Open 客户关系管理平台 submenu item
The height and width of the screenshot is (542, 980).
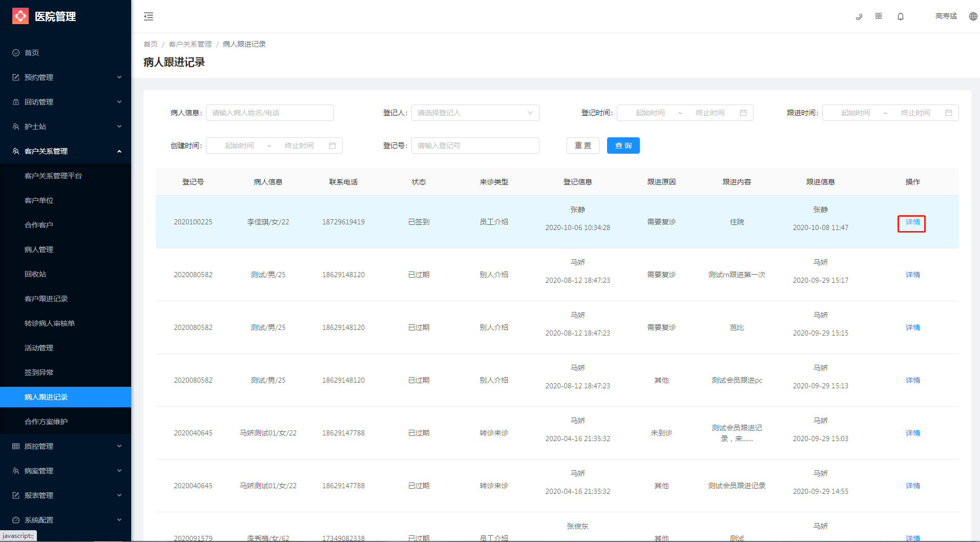66,176
